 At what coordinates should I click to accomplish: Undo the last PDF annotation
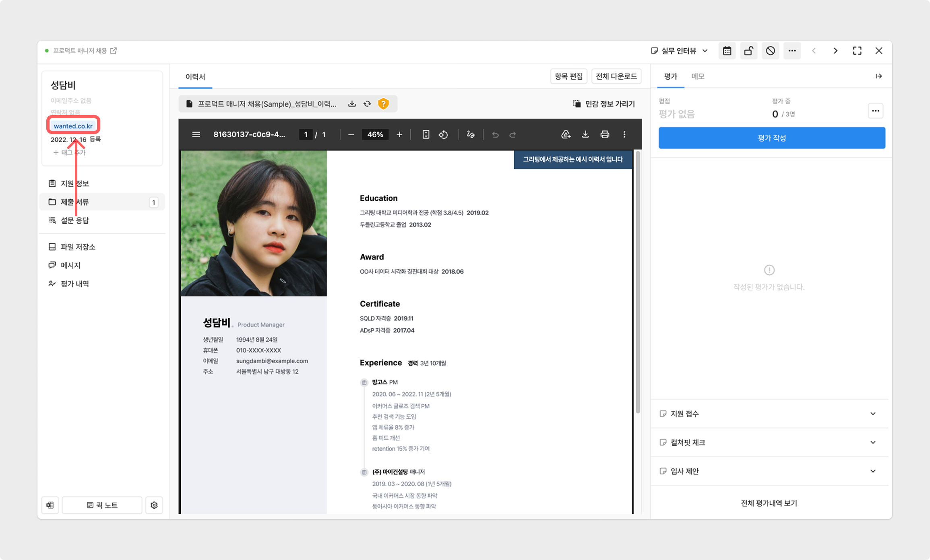click(496, 134)
